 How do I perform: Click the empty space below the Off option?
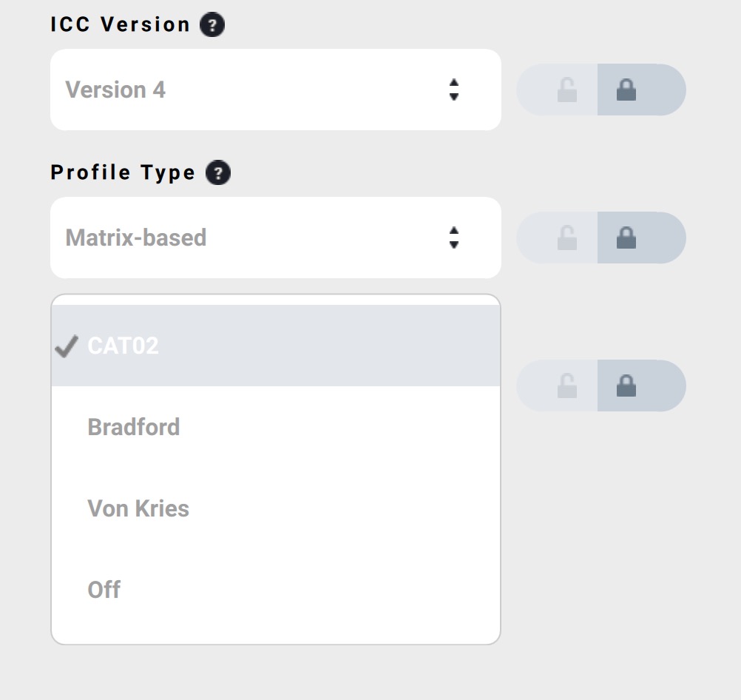pyautogui.click(x=275, y=627)
